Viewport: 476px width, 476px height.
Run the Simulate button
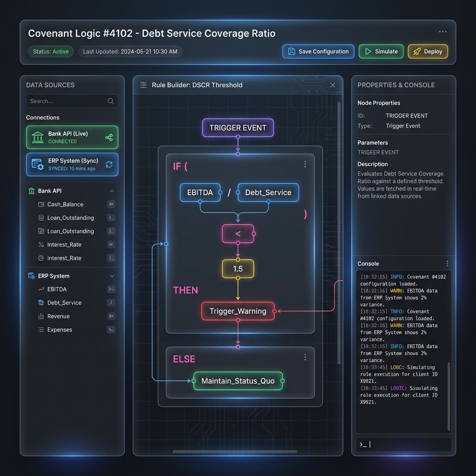pos(381,51)
